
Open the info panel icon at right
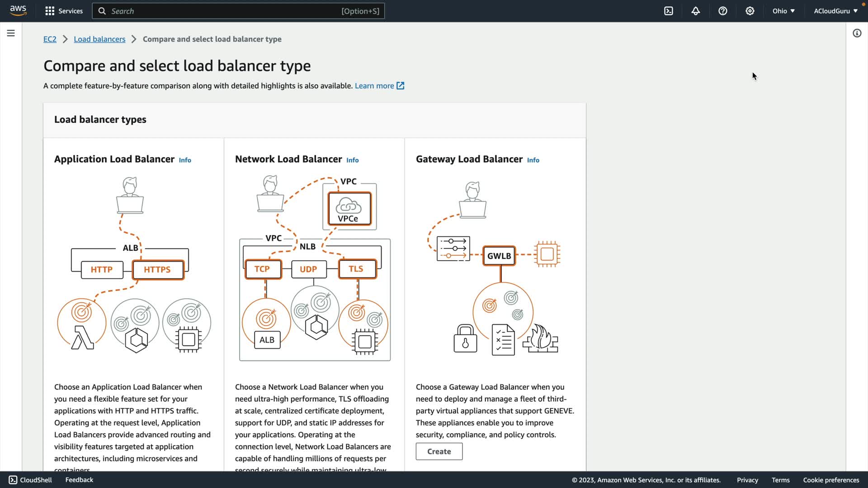click(x=857, y=33)
